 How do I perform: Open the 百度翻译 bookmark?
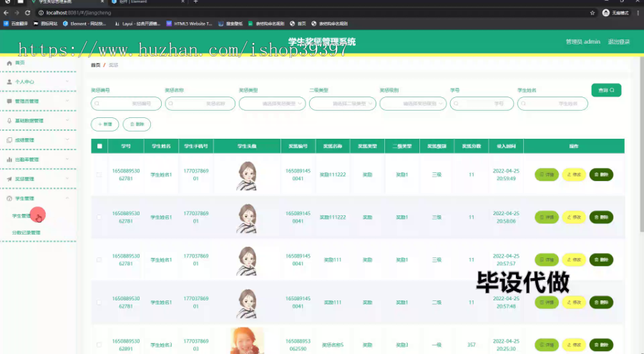pyautogui.click(x=16, y=24)
